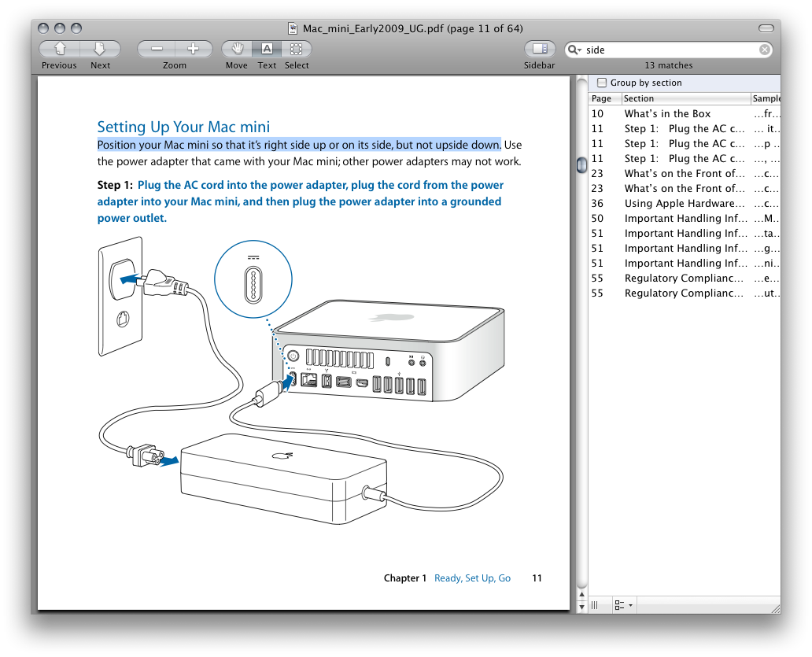Go to the Next page
This screenshot has height=657, width=812.
[100, 49]
